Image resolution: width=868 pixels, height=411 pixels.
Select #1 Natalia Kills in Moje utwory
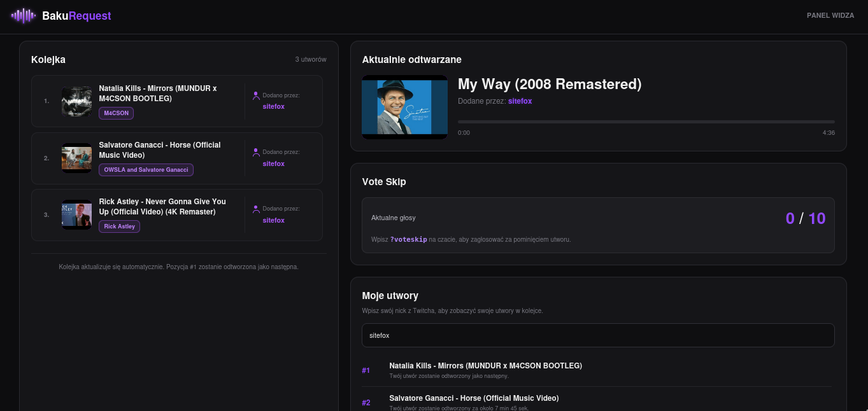coord(598,370)
